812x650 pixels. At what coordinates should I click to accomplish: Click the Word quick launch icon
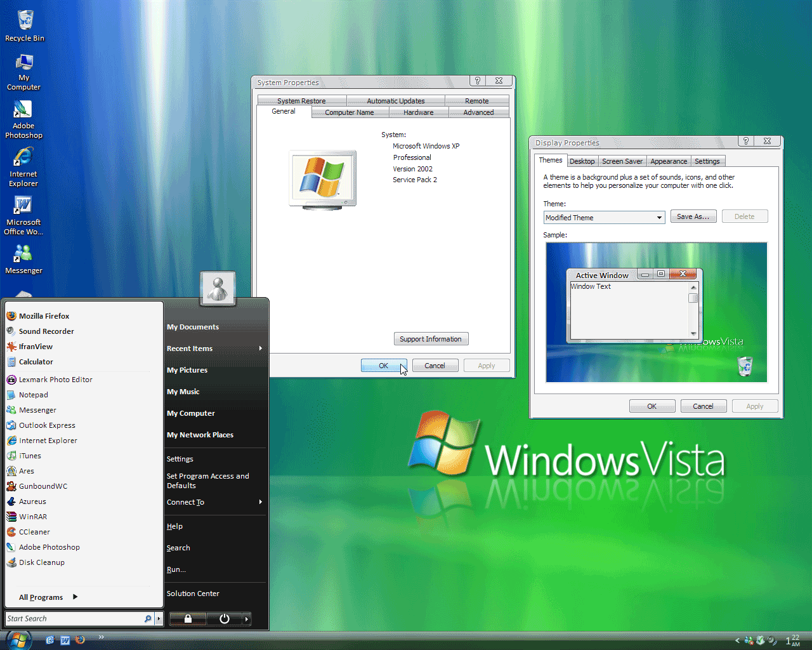pos(65,640)
